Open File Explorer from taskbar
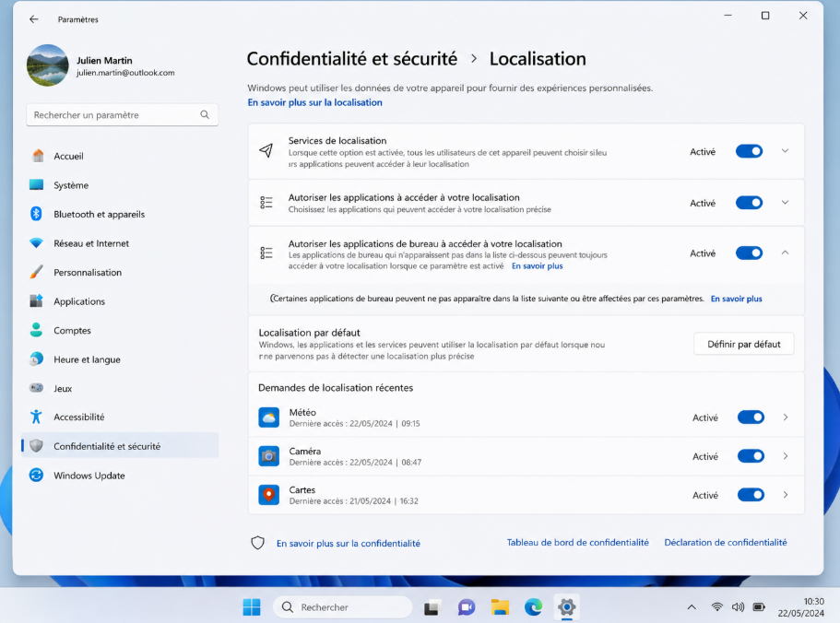Image resolution: width=840 pixels, height=623 pixels. 500,607
